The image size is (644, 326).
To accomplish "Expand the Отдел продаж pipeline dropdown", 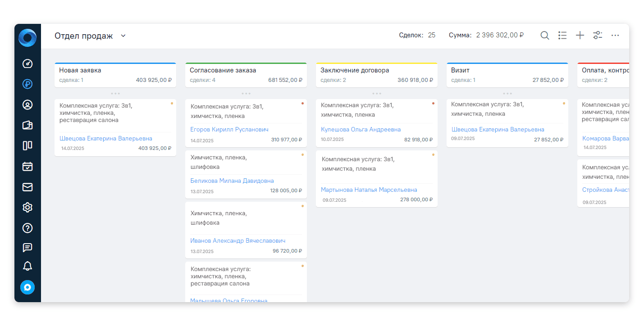I will coord(123,36).
